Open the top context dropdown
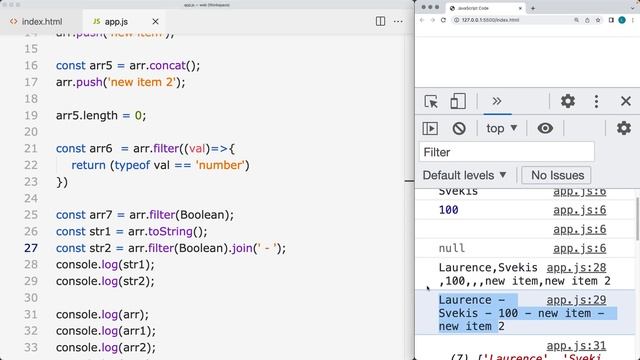The height and width of the screenshot is (360, 640). coord(502,129)
